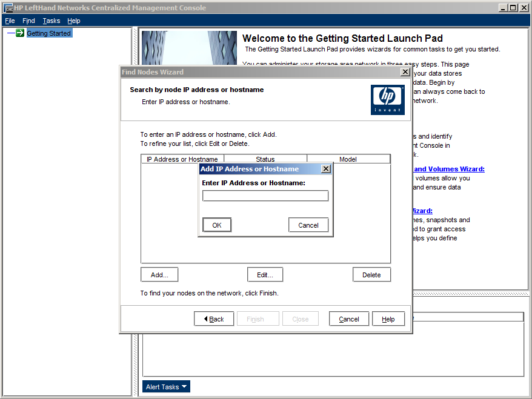Open the File menu
The height and width of the screenshot is (399, 532).
coord(10,21)
